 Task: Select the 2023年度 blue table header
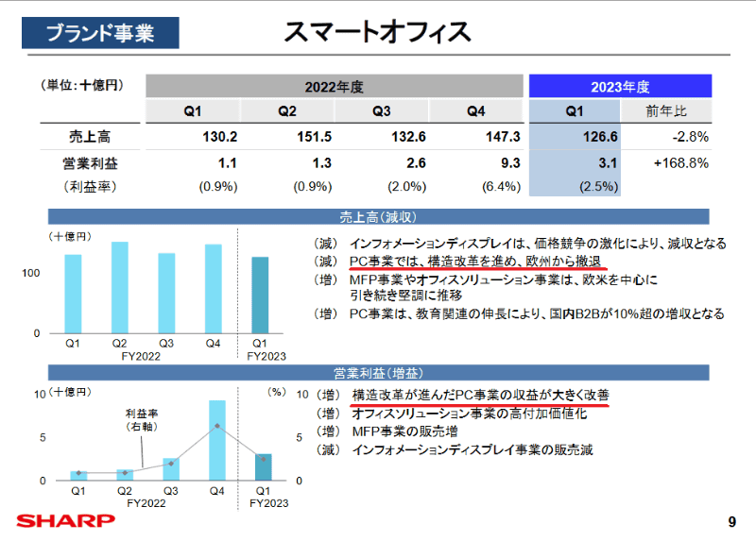click(620, 86)
